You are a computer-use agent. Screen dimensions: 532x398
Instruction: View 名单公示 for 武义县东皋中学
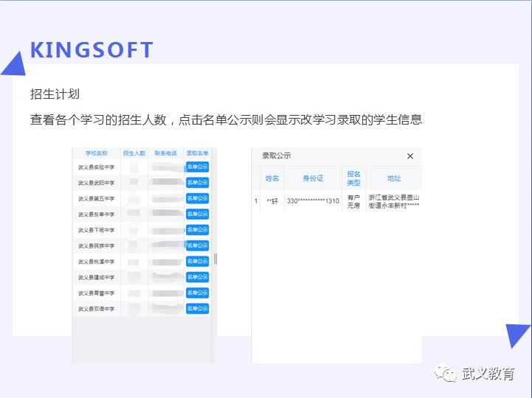[x=197, y=214]
